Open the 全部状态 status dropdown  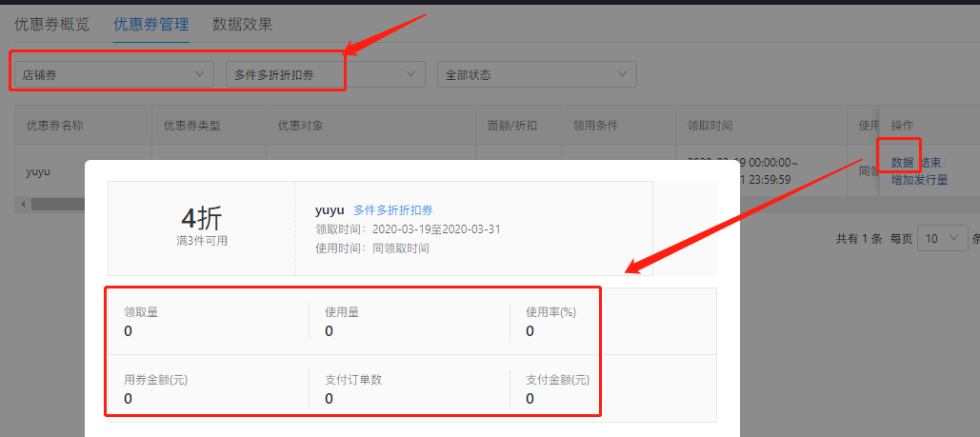pyautogui.click(x=537, y=74)
